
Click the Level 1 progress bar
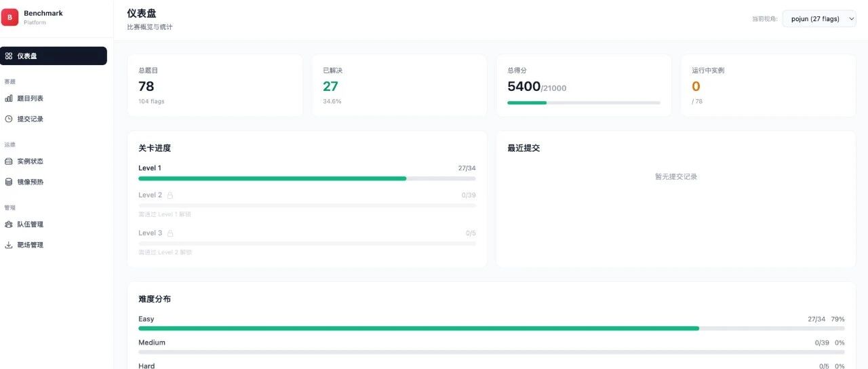[x=307, y=178]
